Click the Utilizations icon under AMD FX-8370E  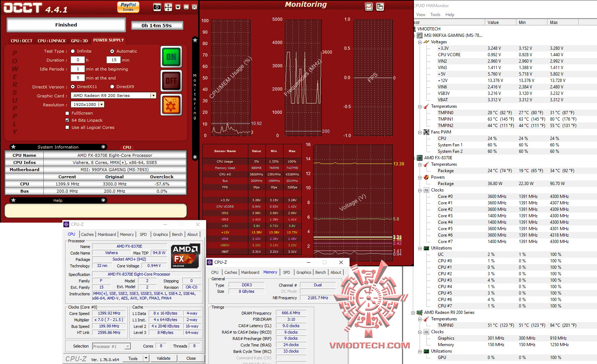[x=426, y=248]
